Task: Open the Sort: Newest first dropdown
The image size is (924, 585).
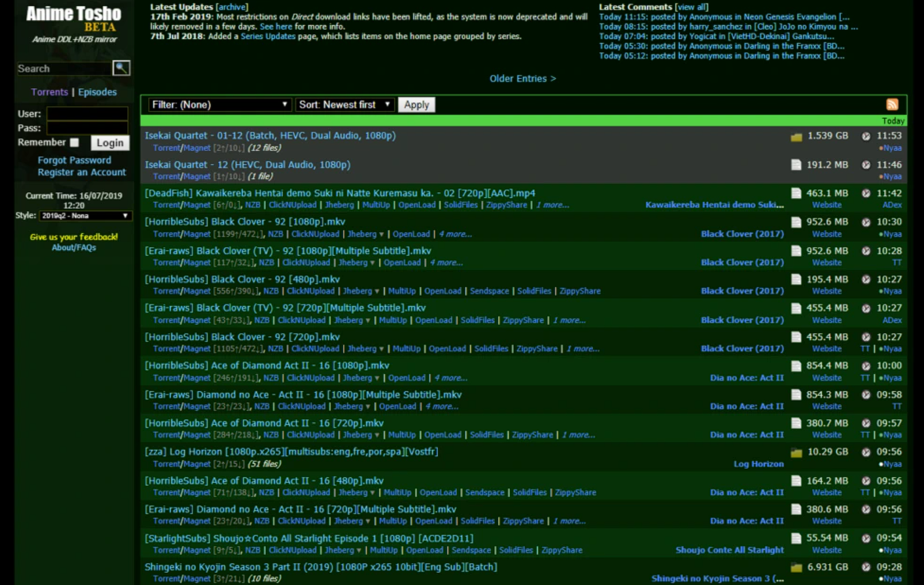Action: click(x=345, y=105)
